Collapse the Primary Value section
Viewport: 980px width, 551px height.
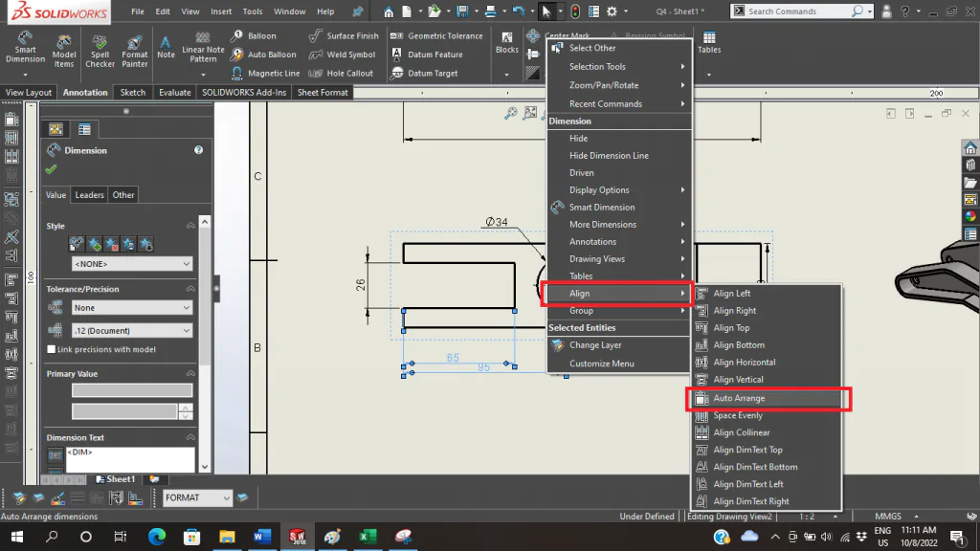pos(190,374)
